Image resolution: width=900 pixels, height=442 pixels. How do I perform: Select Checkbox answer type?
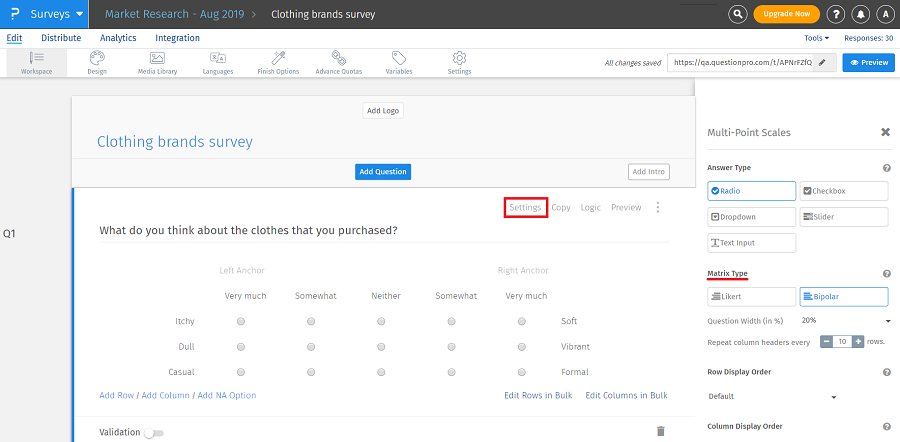point(843,190)
